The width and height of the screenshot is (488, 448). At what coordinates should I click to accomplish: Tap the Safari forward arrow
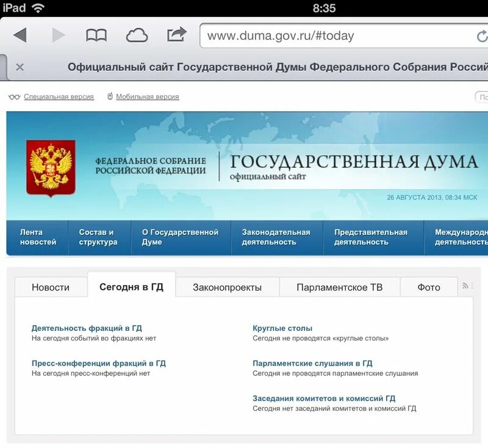(x=58, y=35)
